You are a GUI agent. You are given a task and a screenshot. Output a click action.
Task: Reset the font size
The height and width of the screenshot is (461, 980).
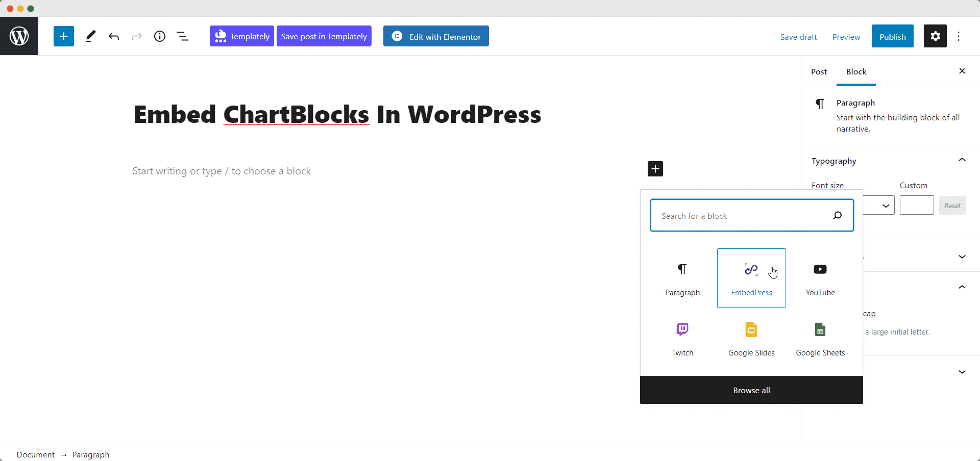(952, 206)
